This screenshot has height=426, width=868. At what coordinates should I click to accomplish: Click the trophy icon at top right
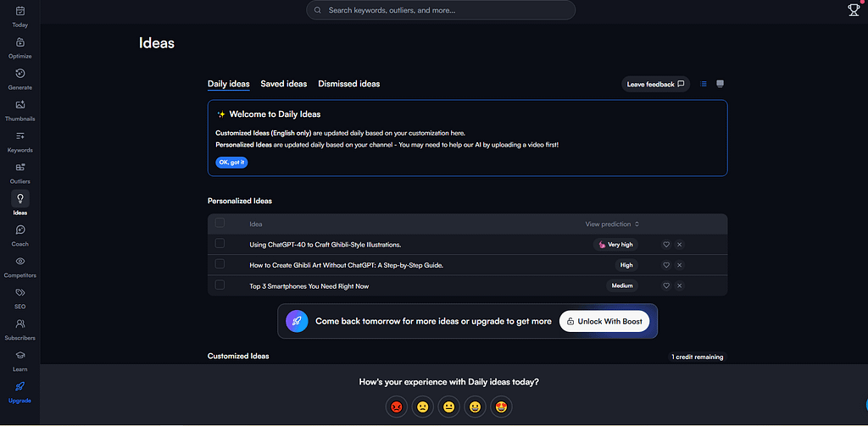click(854, 10)
